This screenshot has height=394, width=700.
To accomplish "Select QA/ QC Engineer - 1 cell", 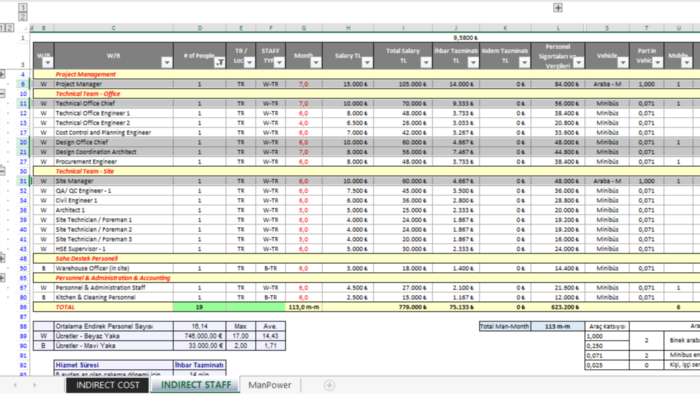I will [113, 191].
